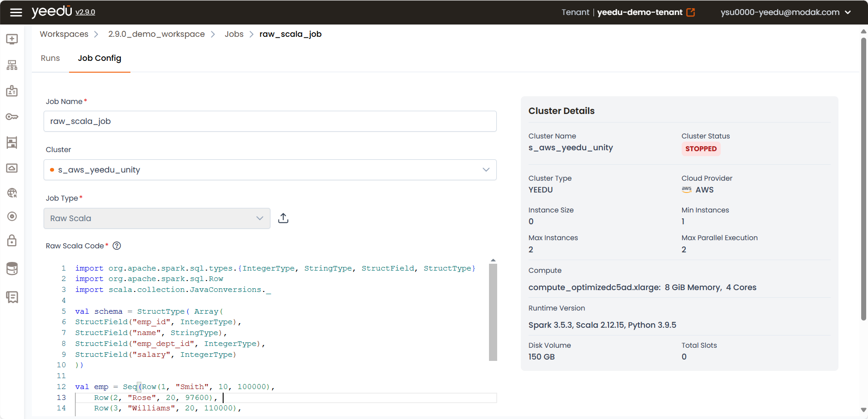Open tenant external link icon
Image resolution: width=868 pixels, height=419 pixels.
(x=690, y=12)
